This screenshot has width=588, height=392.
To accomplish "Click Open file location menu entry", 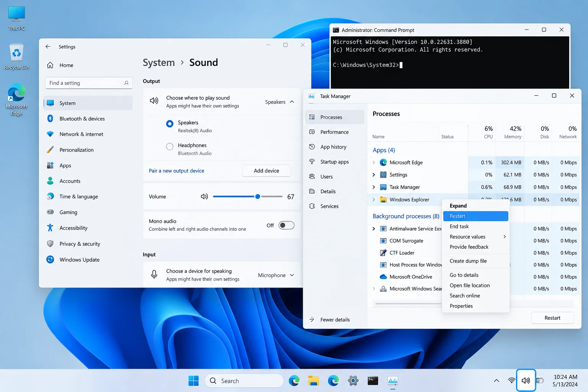I will click(x=476, y=286).
